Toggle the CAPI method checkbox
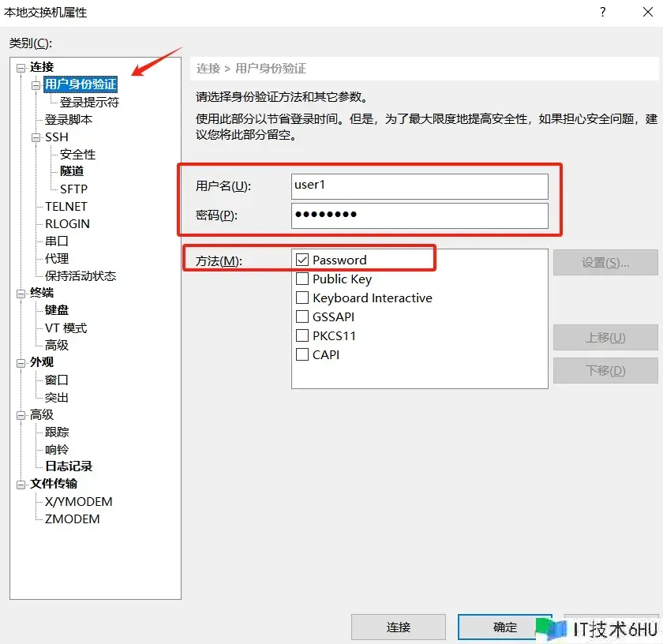Screen dimensions: 663x644 pos(302,354)
